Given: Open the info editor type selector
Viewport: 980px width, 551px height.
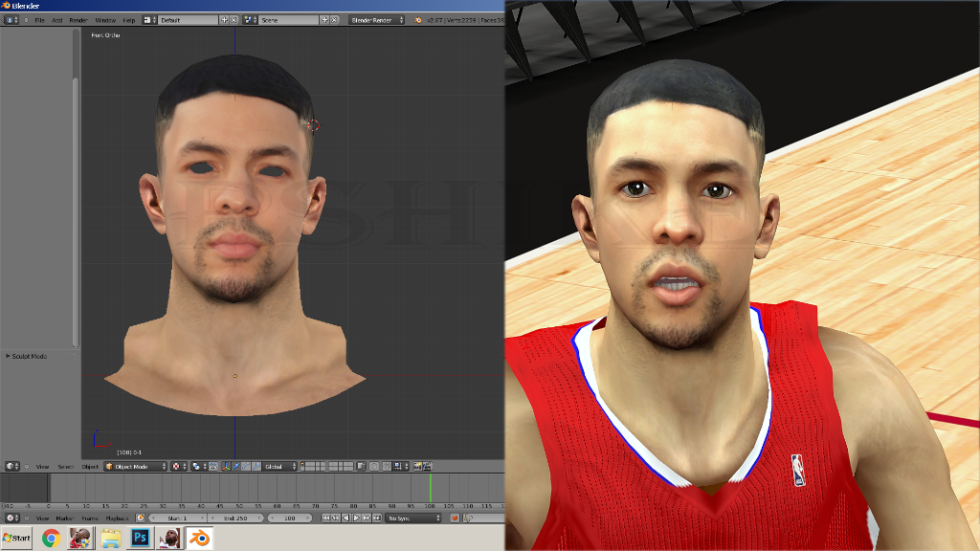Looking at the screenshot, I should pyautogui.click(x=11, y=20).
